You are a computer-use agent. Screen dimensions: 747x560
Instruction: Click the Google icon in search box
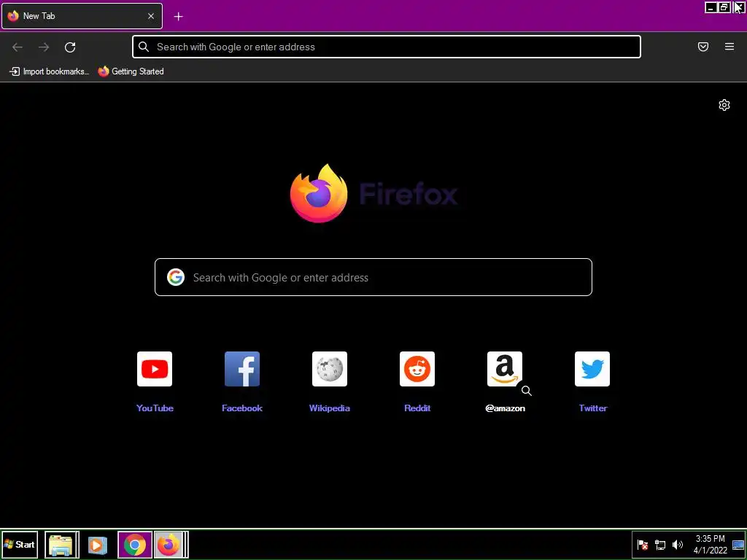176,277
